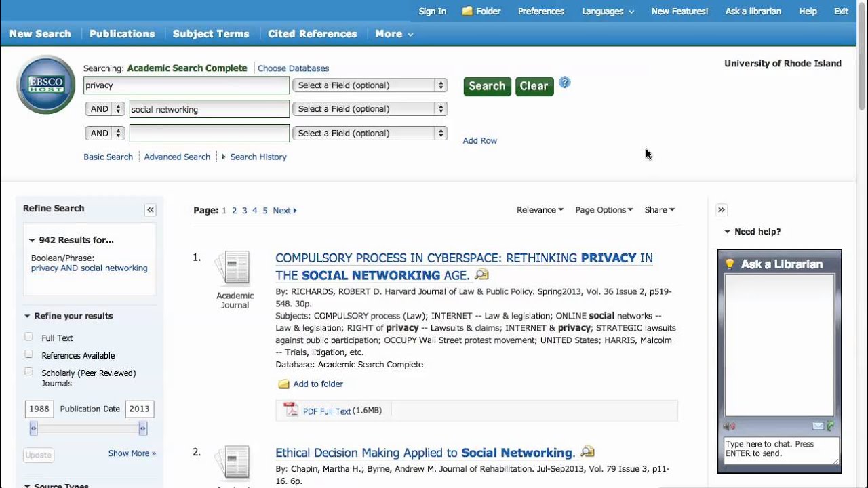Click the 1988 start year field
The width and height of the screenshot is (868, 488).
39,409
